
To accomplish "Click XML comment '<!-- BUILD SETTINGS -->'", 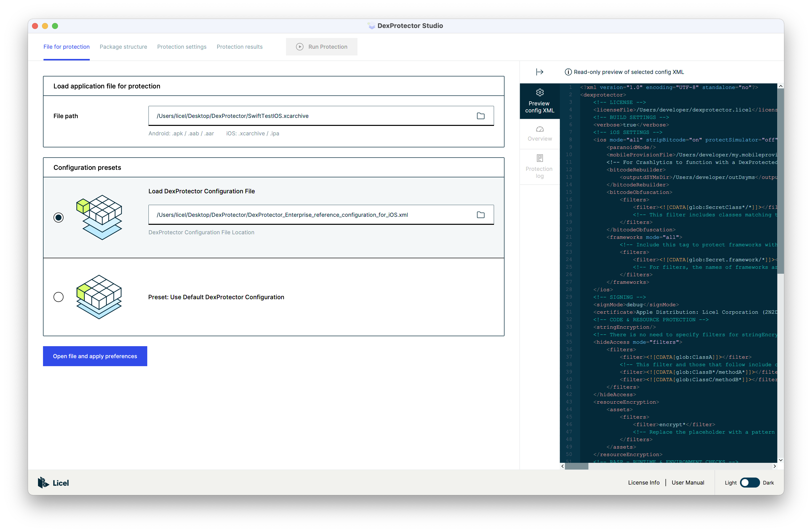I will (631, 117).
